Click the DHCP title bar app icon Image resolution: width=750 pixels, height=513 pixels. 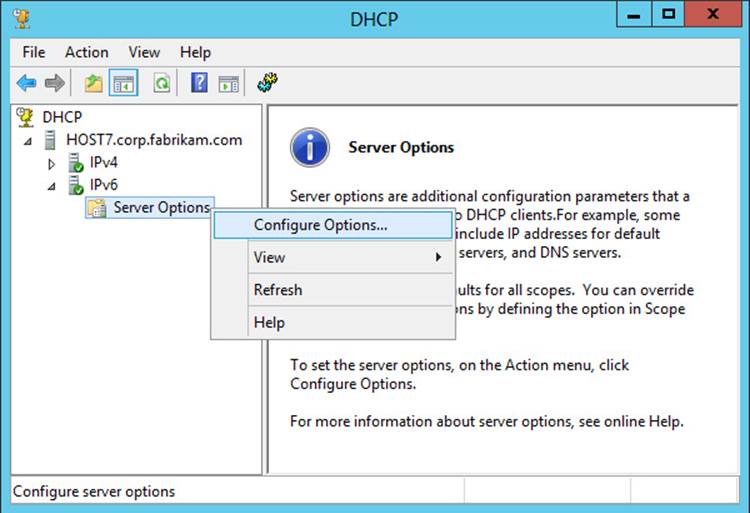(22, 19)
